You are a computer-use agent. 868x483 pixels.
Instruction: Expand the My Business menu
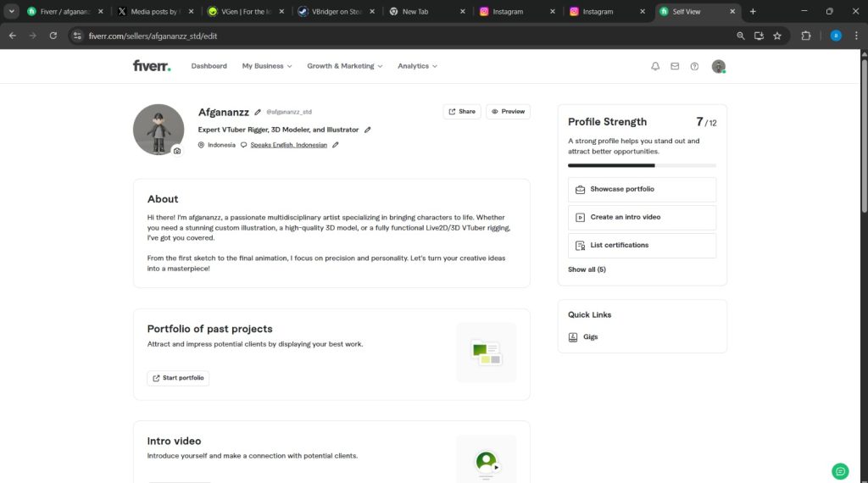[266, 66]
